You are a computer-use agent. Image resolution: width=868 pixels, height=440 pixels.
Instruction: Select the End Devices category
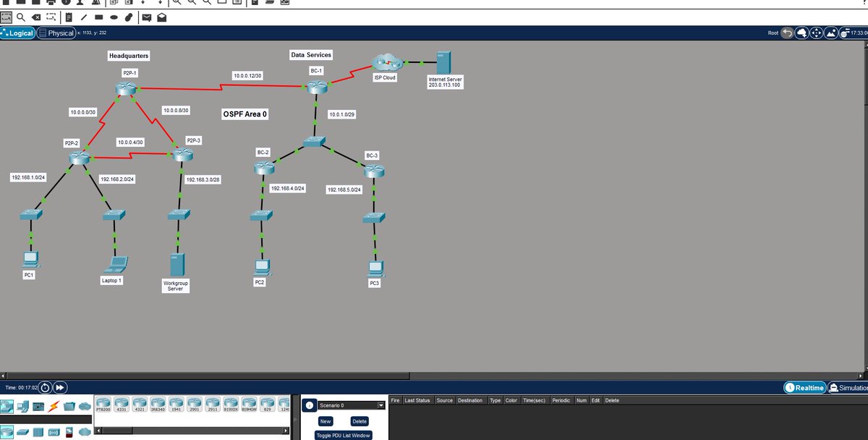point(24,407)
